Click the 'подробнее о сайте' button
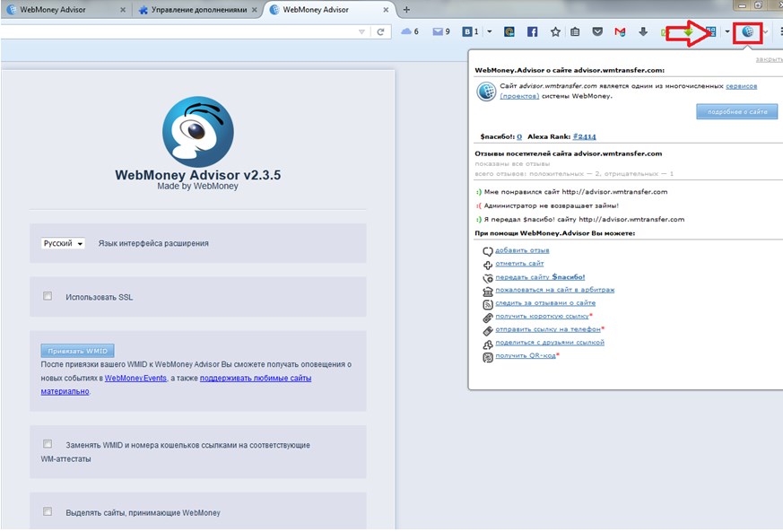Viewport: 783px width, 532px height. (736, 112)
